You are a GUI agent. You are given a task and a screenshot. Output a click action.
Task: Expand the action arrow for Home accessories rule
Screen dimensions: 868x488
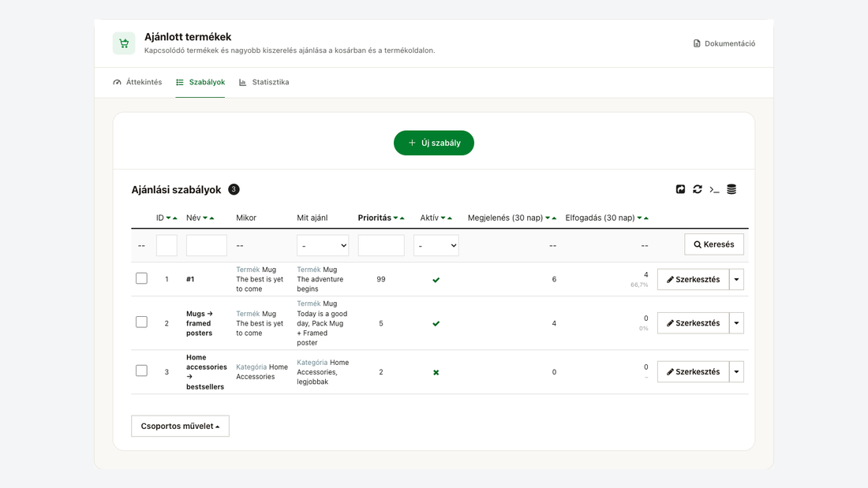(x=736, y=372)
